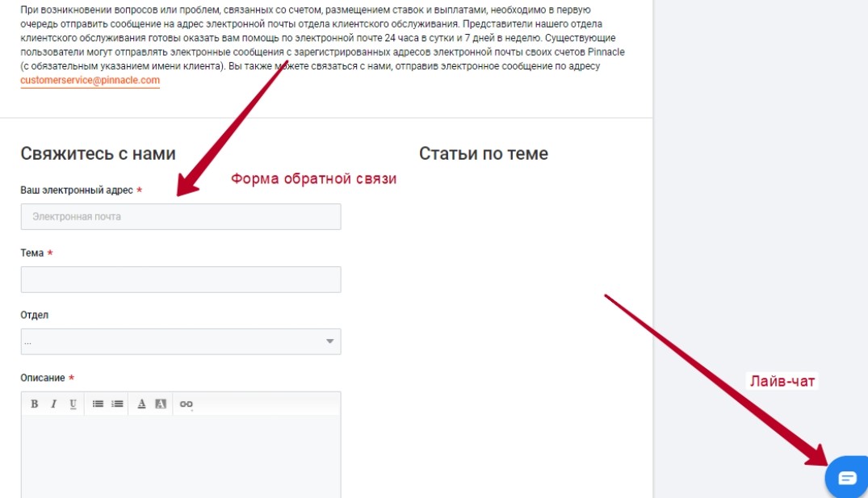Toggle bold formatting in the description editor

click(35, 403)
